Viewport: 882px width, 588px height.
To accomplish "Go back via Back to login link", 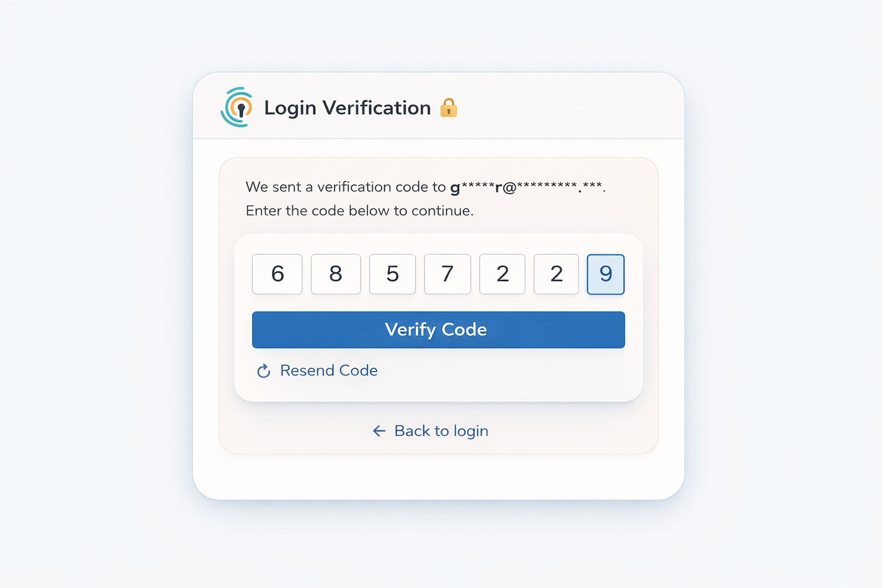I will (x=441, y=431).
